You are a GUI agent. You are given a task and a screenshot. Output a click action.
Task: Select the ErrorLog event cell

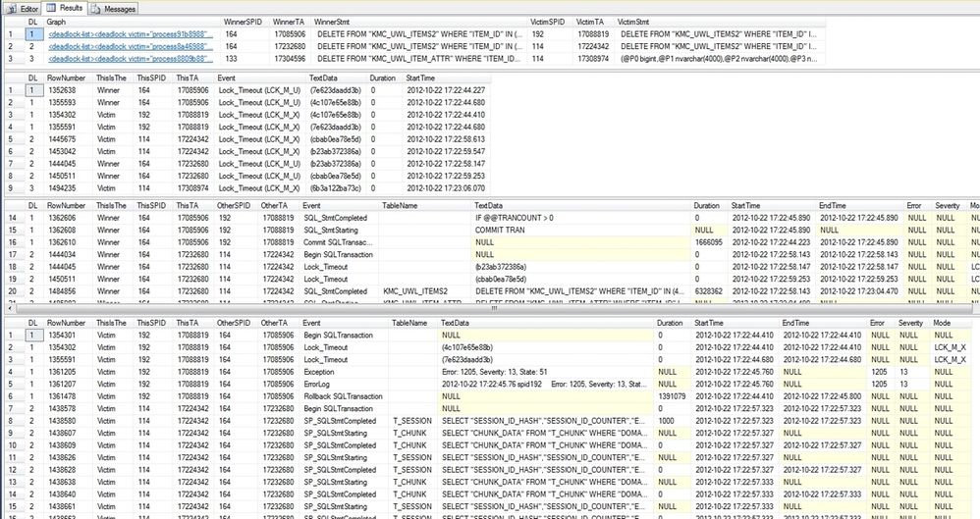345,384
